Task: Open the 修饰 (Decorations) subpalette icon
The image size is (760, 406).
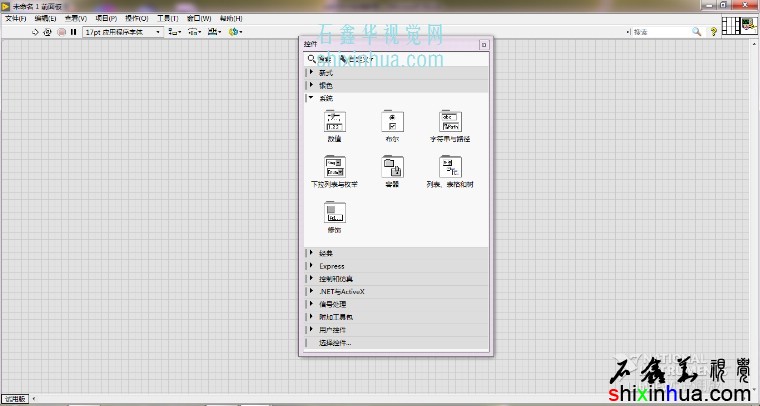Action: coord(334,211)
